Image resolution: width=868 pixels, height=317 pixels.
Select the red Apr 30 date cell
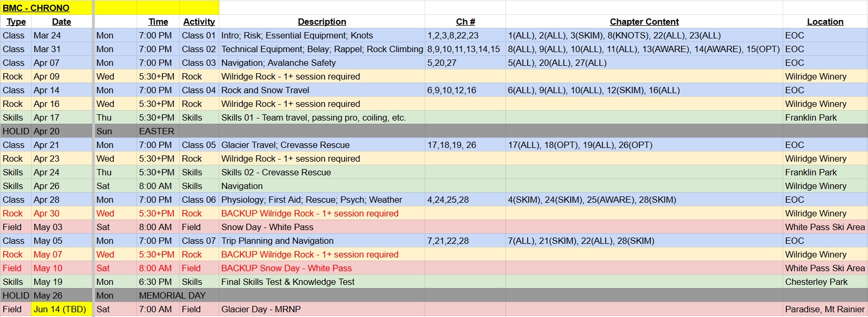(62, 213)
